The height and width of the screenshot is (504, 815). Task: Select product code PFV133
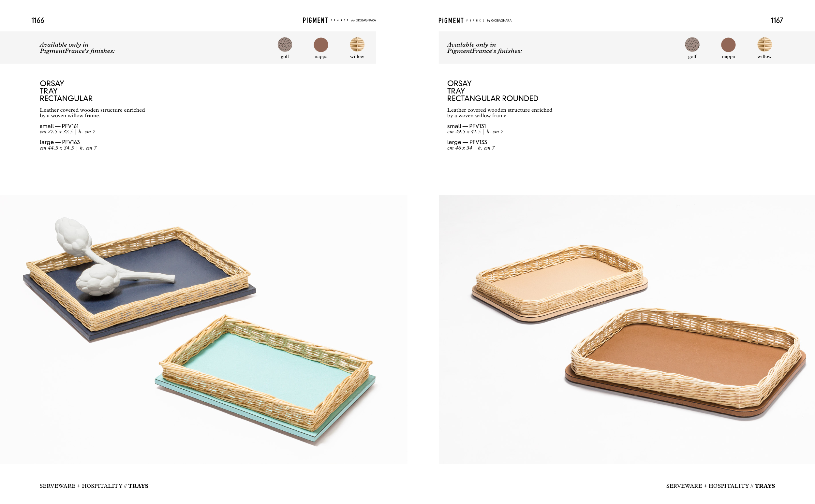(x=478, y=142)
